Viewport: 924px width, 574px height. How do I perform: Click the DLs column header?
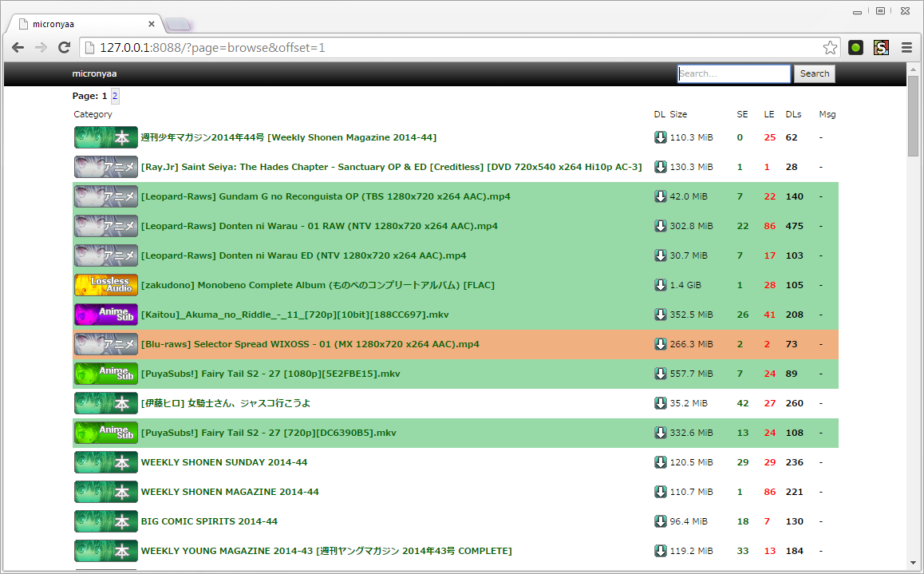pos(793,114)
